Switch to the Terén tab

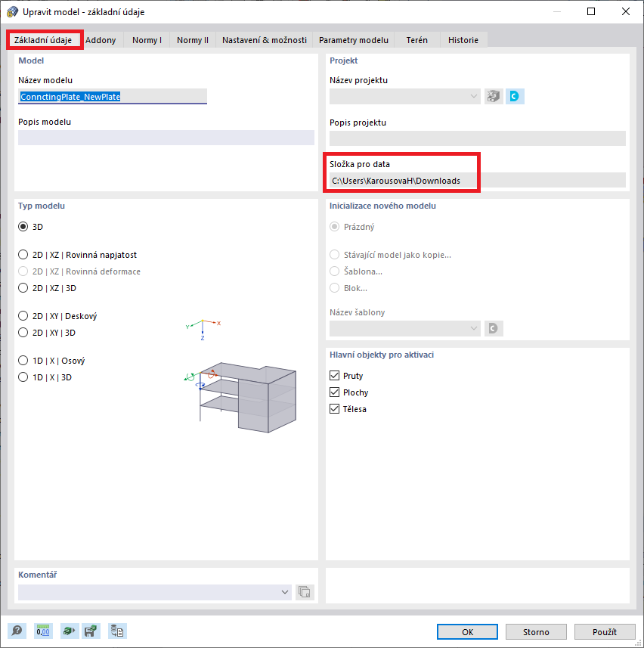[x=416, y=40]
